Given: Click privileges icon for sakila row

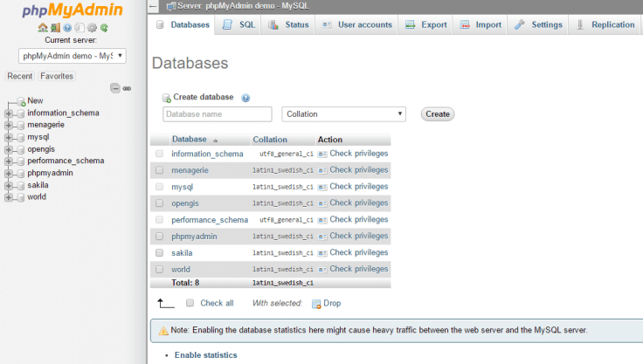Looking at the screenshot, I should pos(322,253).
